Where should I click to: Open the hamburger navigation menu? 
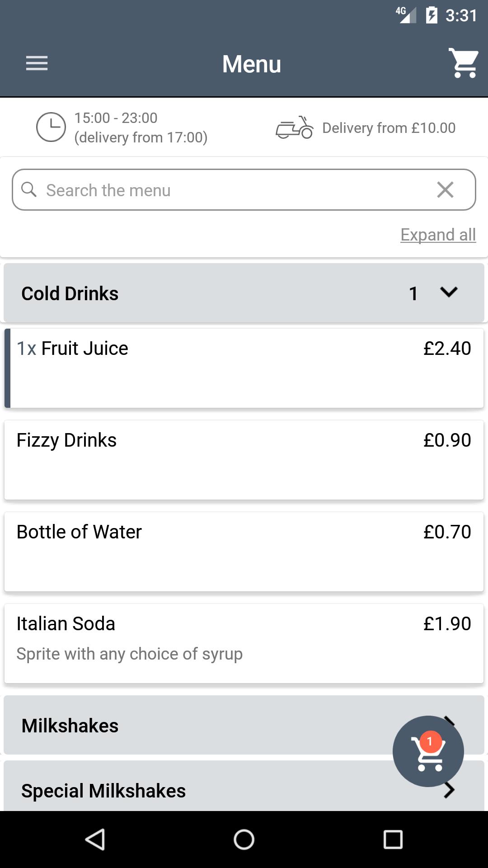click(37, 63)
